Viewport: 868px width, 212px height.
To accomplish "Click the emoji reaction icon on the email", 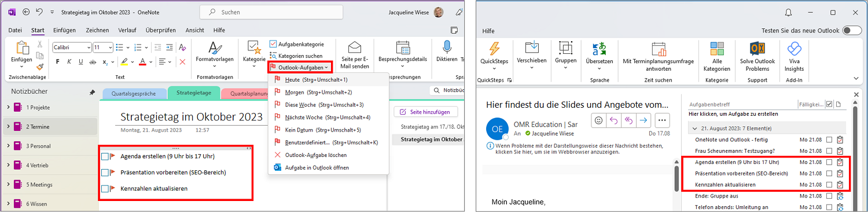I will click(x=599, y=120).
